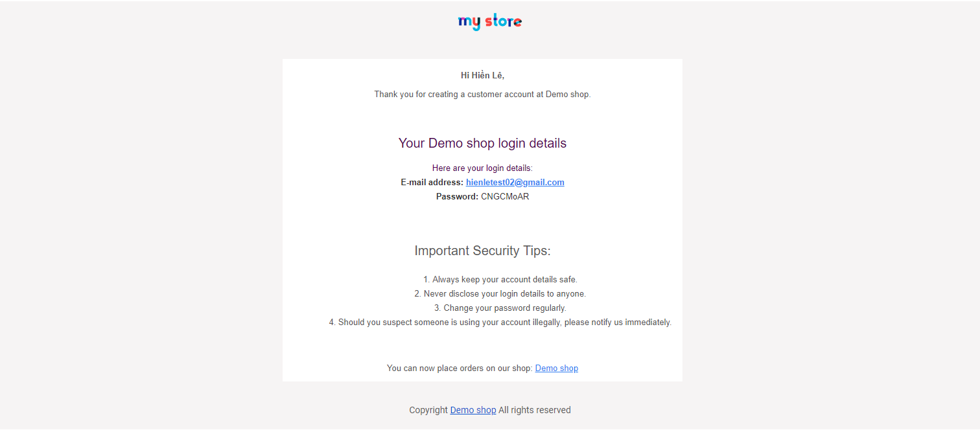Click the 'Thank you for creating' sentence
980x430 pixels.
pos(454,95)
